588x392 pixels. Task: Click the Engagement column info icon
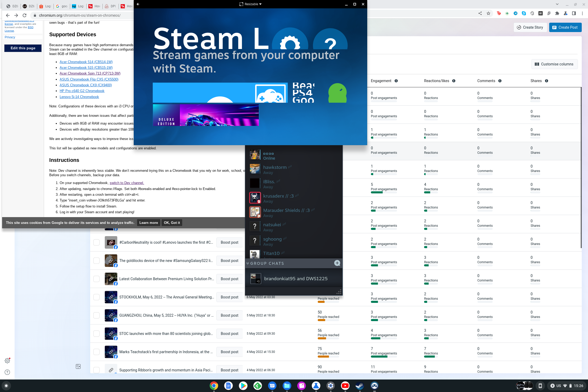[x=396, y=81]
